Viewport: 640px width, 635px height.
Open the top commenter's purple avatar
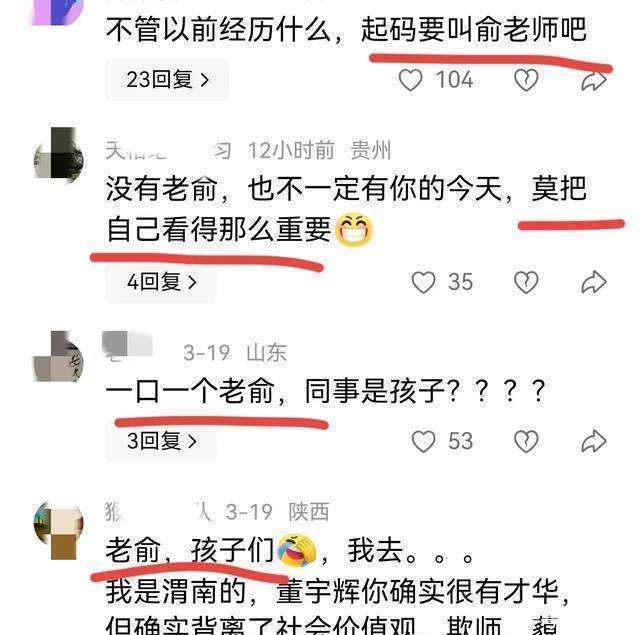pos(58,11)
